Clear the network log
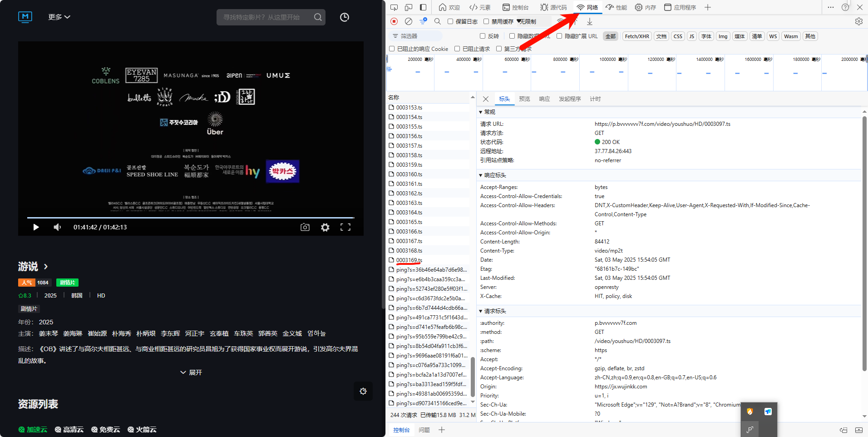The width and height of the screenshot is (868, 437). [409, 21]
